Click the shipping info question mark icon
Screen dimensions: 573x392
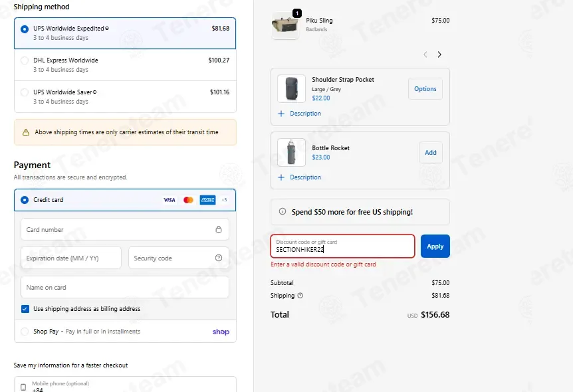click(300, 296)
